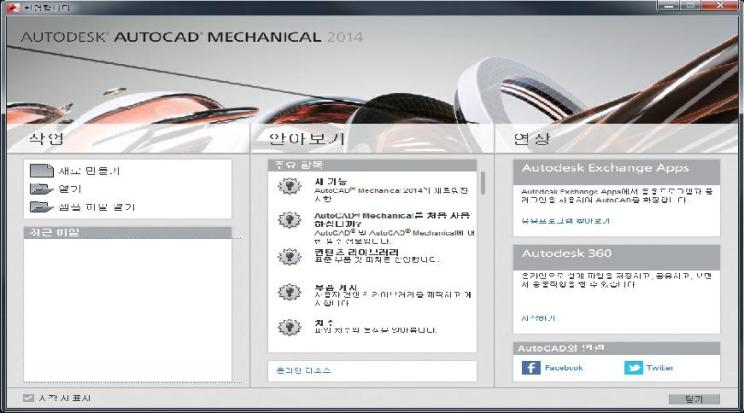
Task: Click the Twitter bird icon
Action: 633,367
